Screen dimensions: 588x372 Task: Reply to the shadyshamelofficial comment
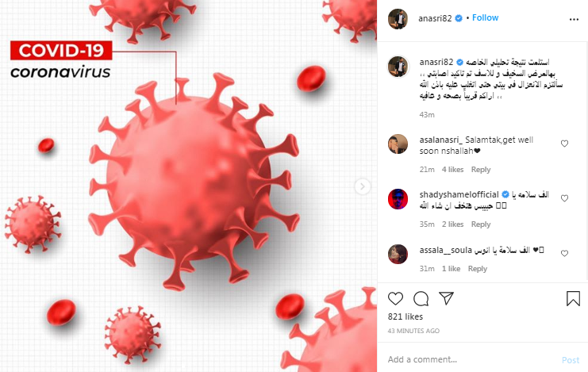point(481,224)
